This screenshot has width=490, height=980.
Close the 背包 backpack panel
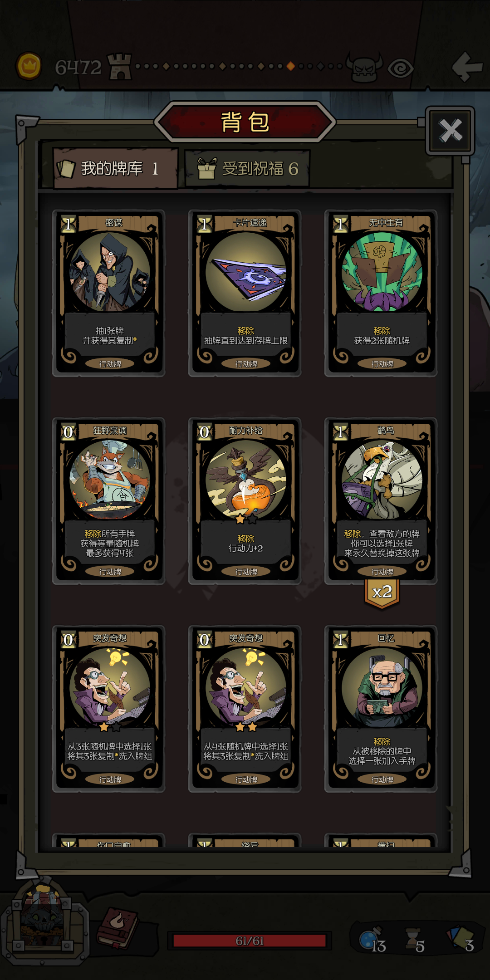pos(450,131)
